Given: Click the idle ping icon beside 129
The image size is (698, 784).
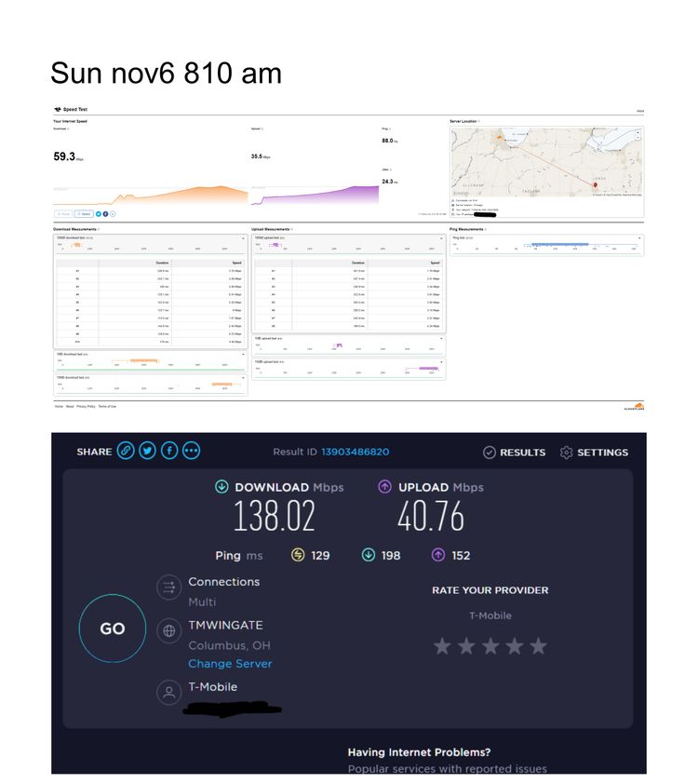Looking at the screenshot, I should click(x=298, y=555).
